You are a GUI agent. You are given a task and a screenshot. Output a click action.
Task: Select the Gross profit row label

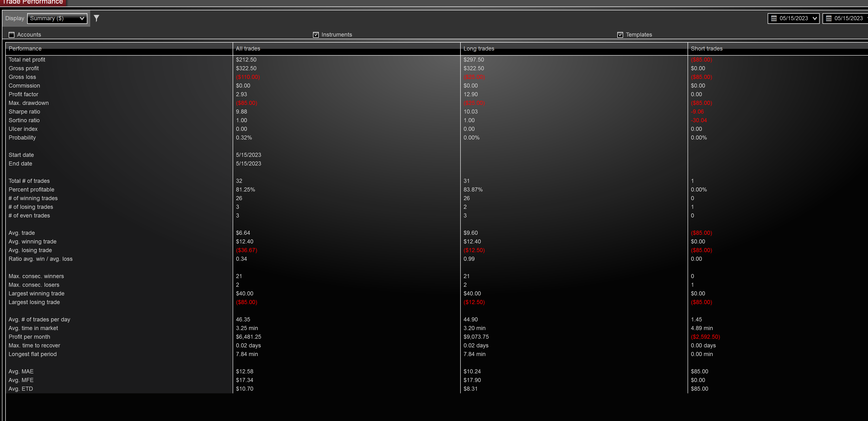click(24, 68)
